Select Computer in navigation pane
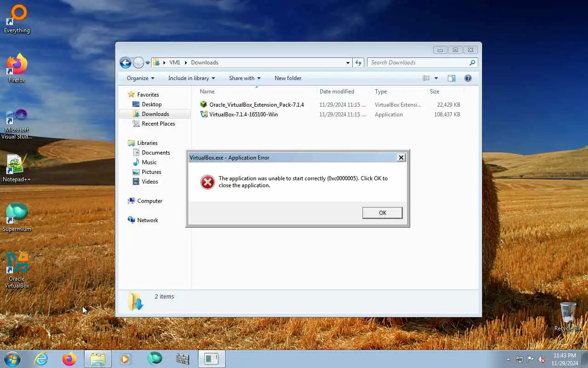Image resolution: width=588 pixels, height=368 pixels. tap(149, 201)
